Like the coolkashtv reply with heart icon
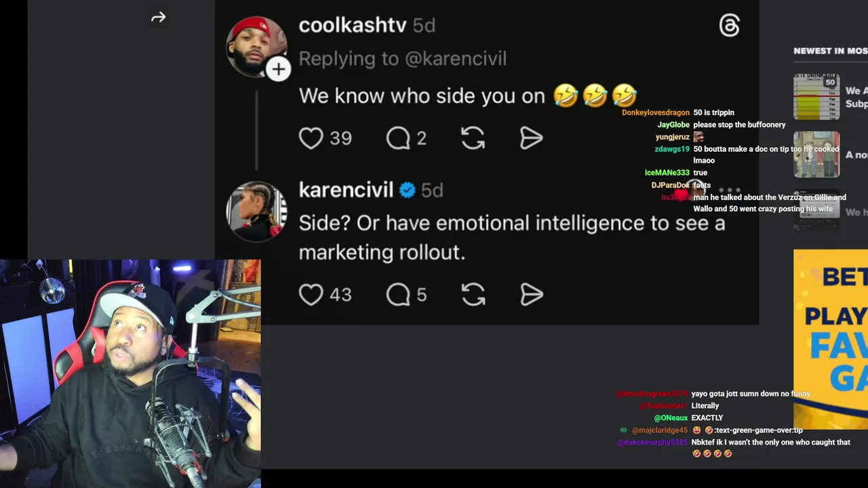This screenshot has height=488, width=868. coord(311,138)
